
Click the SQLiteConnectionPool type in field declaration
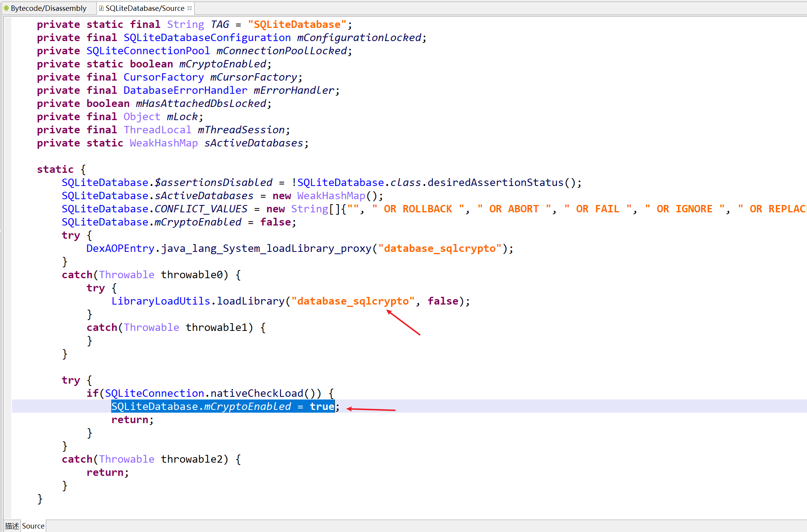pyautogui.click(x=148, y=51)
